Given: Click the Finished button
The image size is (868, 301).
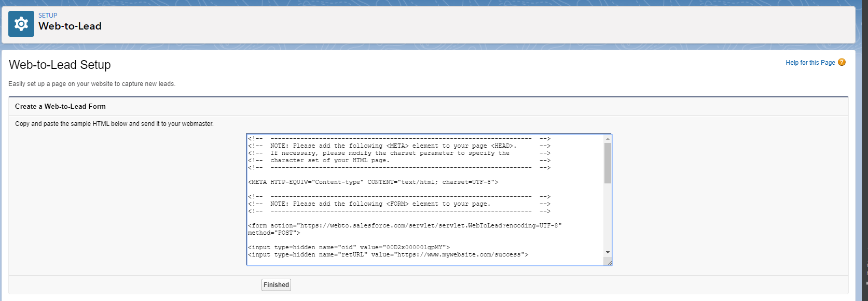Looking at the screenshot, I should pyautogui.click(x=276, y=285).
